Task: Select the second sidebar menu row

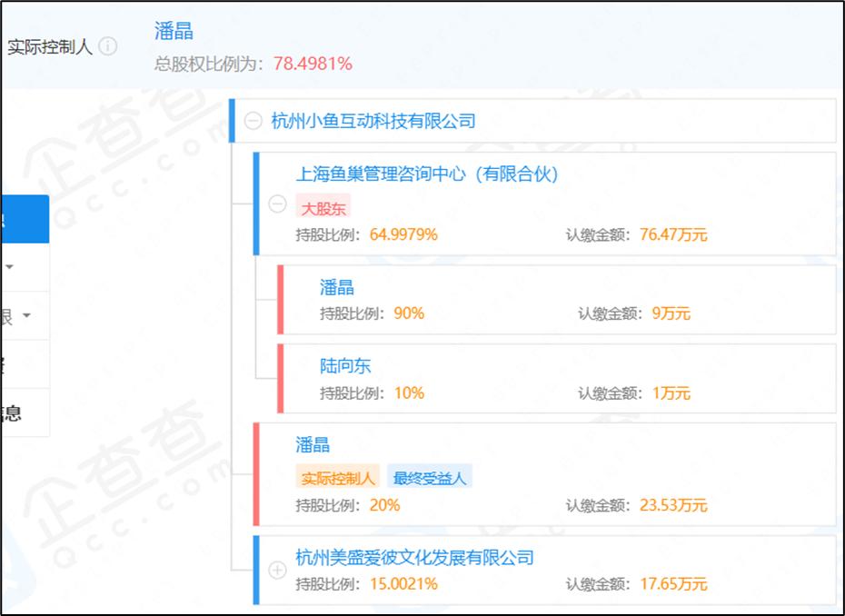Action: (x=23, y=268)
